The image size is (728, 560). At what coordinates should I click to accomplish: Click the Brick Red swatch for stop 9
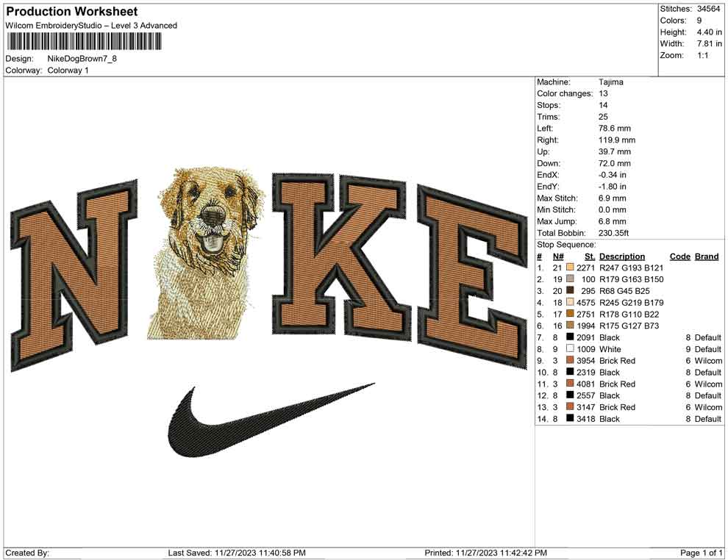569,361
